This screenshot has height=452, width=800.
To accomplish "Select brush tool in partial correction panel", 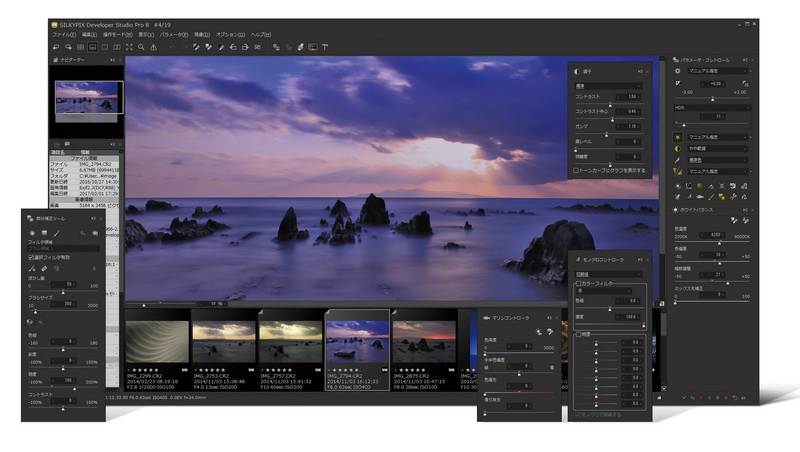I will pos(57,232).
